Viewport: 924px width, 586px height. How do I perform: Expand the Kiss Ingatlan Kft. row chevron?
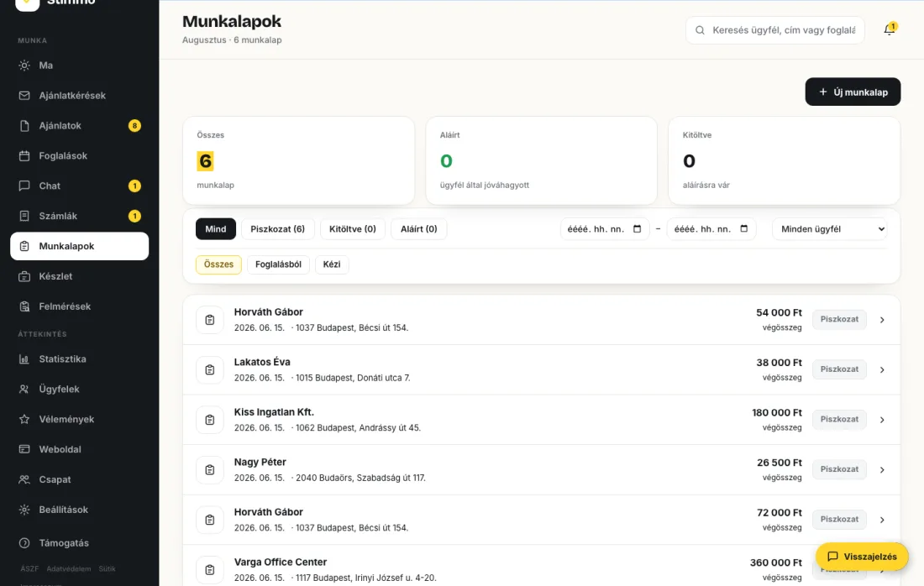[x=882, y=420]
